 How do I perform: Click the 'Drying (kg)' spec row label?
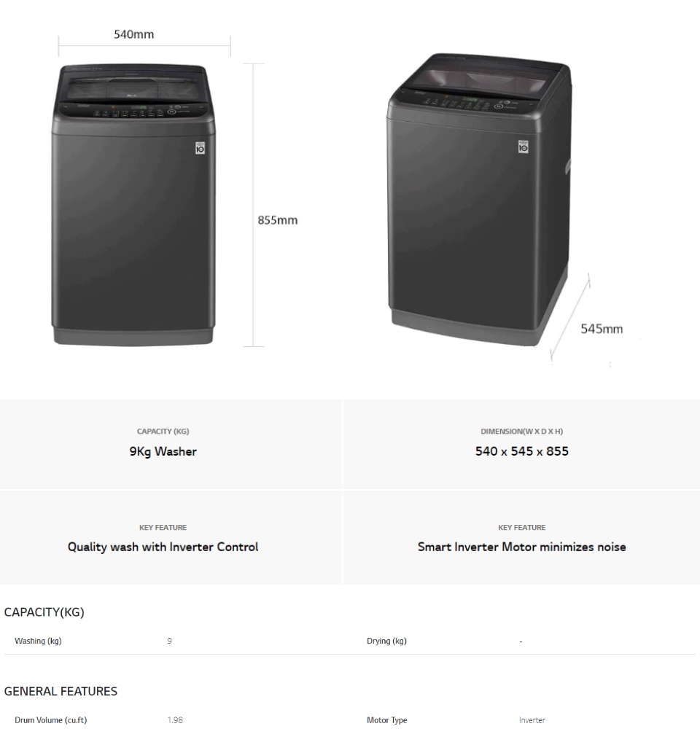pyautogui.click(x=386, y=641)
